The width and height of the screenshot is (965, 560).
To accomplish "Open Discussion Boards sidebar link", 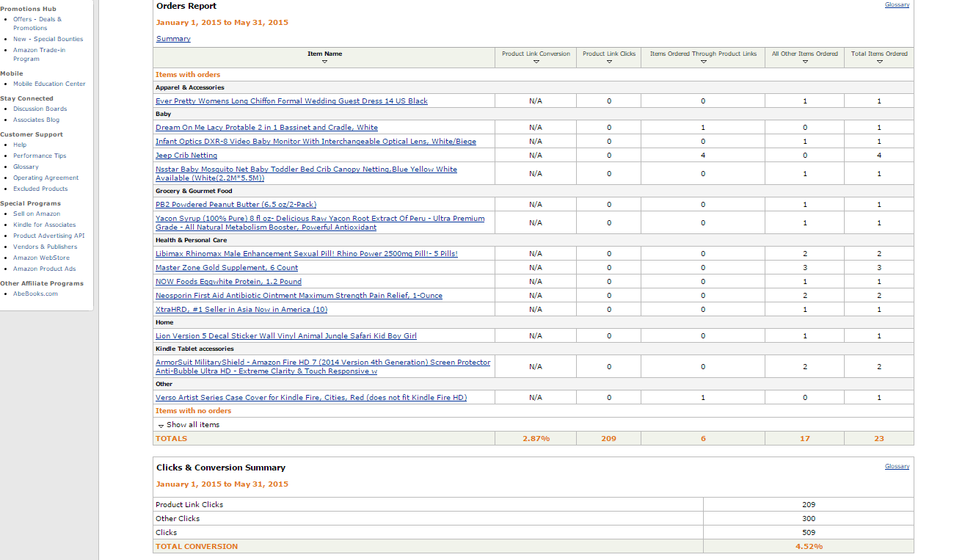I will click(x=40, y=109).
